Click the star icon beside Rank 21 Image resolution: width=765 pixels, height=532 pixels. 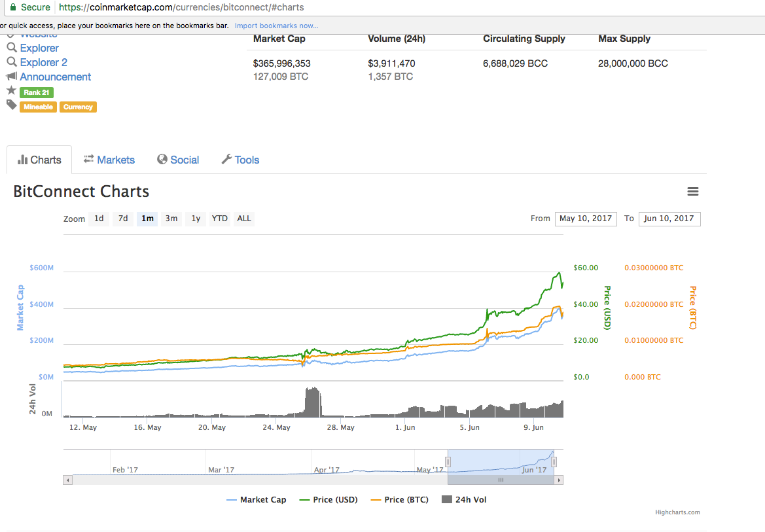[12, 90]
